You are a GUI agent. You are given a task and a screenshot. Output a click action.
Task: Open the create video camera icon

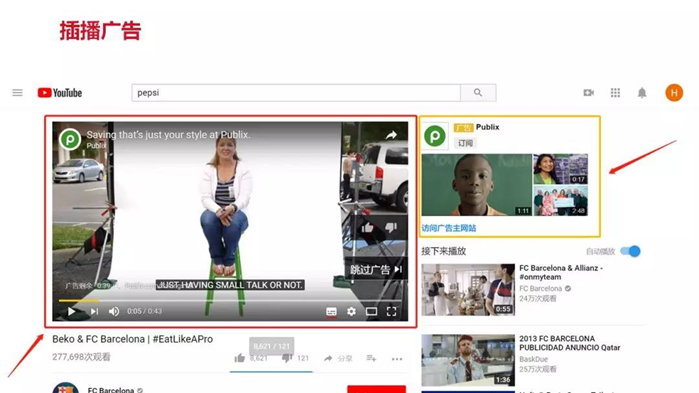[588, 93]
